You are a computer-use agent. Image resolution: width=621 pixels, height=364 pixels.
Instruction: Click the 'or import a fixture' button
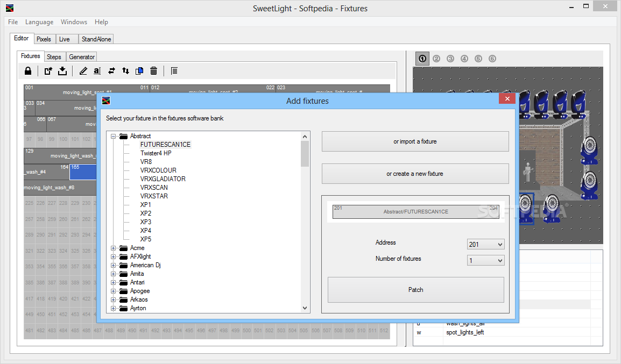point(415,141)
